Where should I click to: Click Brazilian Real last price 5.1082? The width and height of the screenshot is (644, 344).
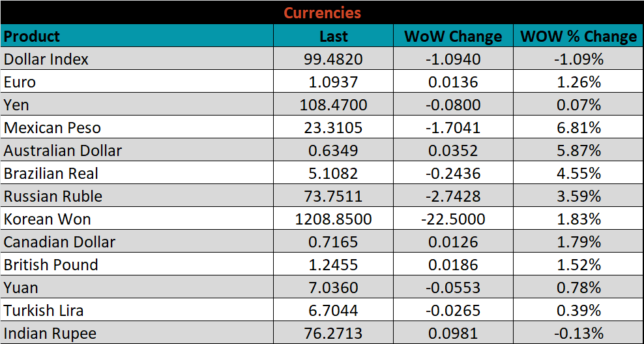pyautogui.click(x=334, y=173)
